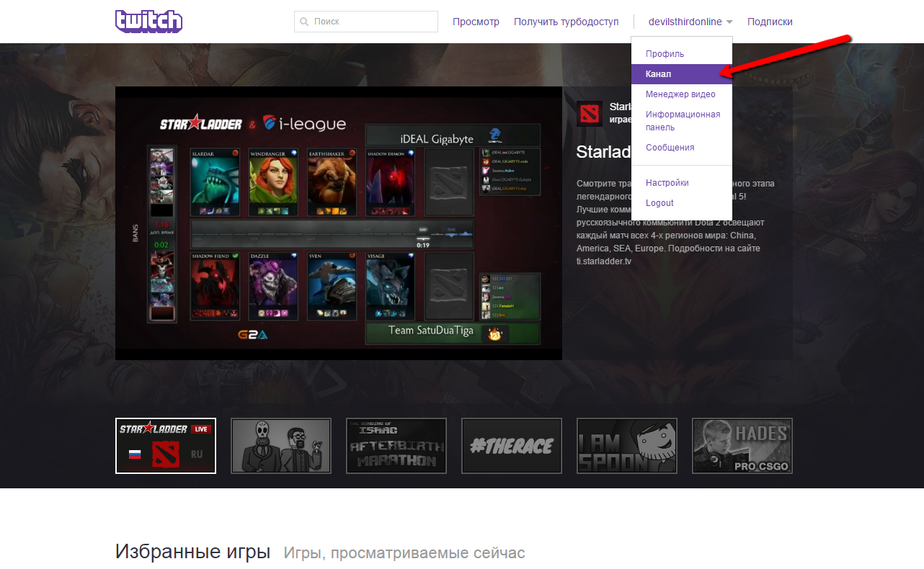Screen dimensions: 924x569
Task: Go to Настройки in the account menu
Action: 682,183
